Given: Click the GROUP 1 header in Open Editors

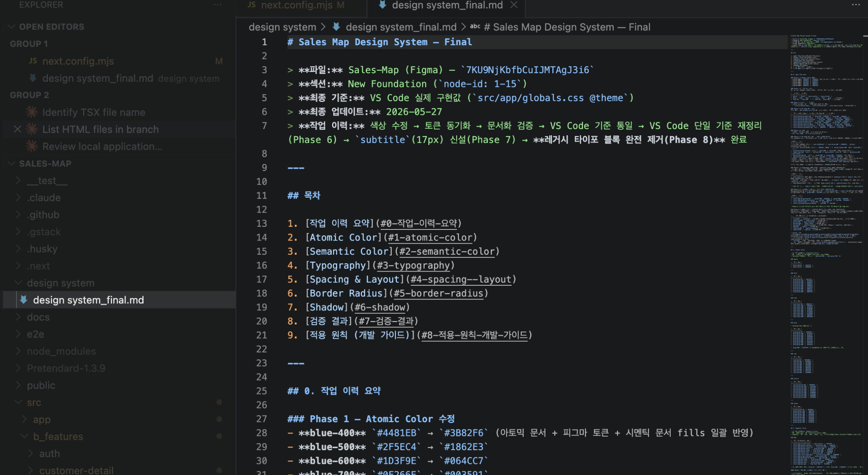Looking at the screenshot, I should [29, 44].
